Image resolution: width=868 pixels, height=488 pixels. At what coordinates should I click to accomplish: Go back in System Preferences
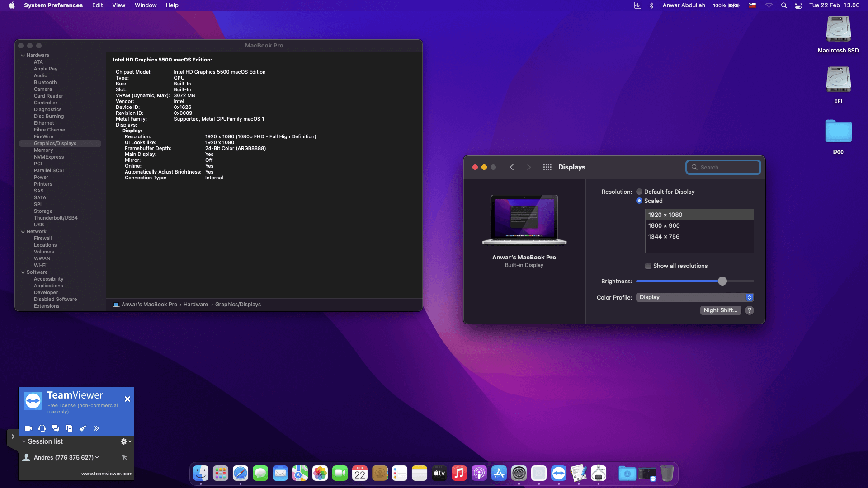pos(512,167)
